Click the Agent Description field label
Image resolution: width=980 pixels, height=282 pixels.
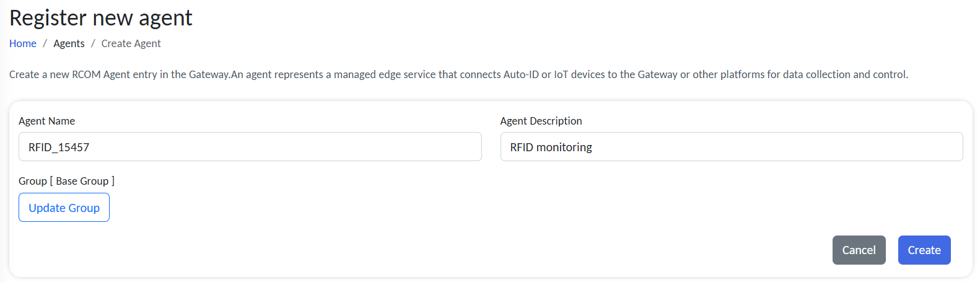tap(541, 121)
